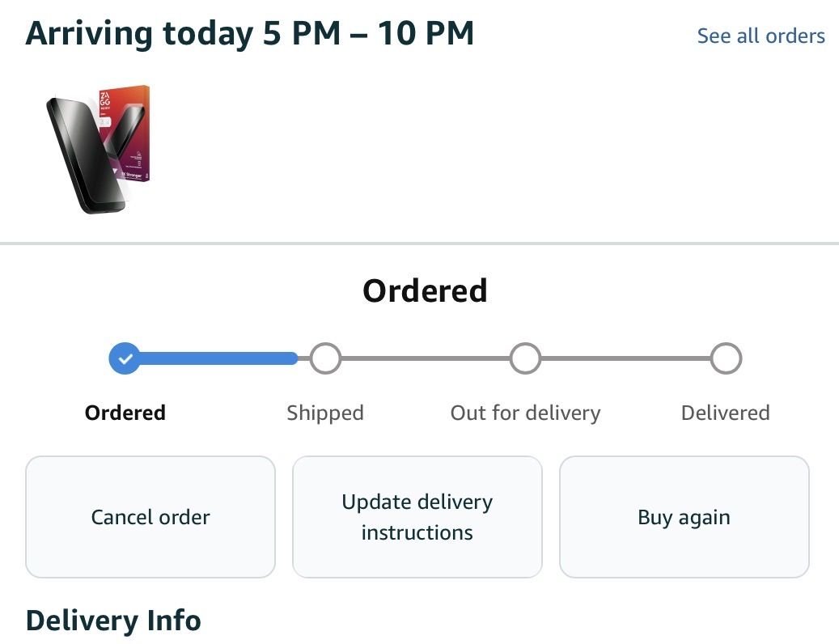Click the Out for delivery step circle
This screenshot has width=839, height=644.
[525, 358]
